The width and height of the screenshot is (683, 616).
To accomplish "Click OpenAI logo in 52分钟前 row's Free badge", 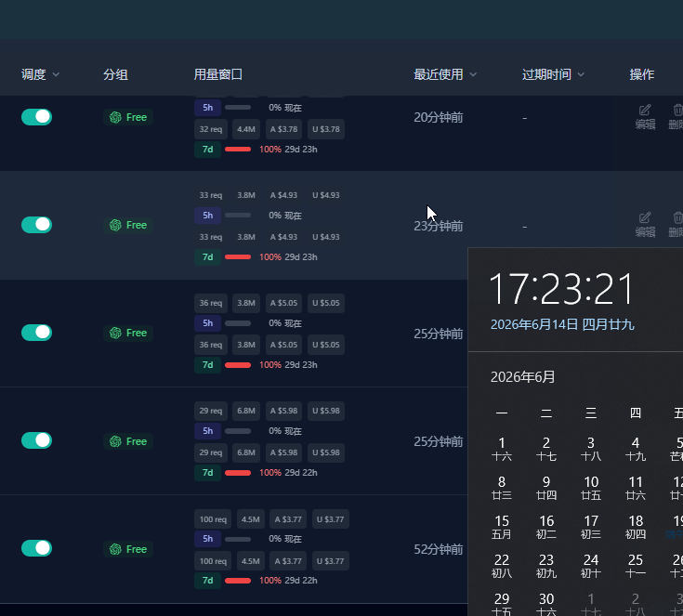I will 115,549.
